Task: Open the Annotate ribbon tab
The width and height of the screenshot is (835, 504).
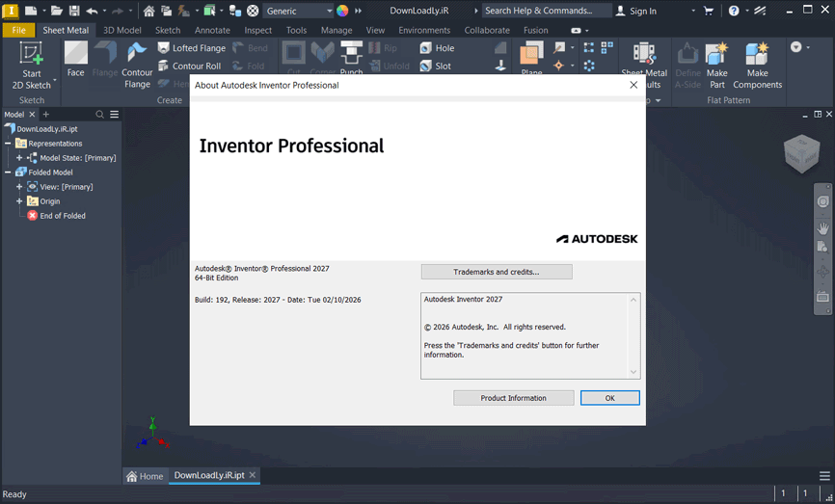Action: coord(212,30)
